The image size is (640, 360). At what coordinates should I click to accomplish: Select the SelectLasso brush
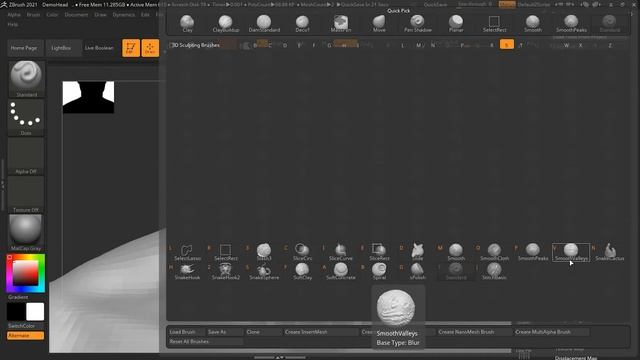point(187,252)
